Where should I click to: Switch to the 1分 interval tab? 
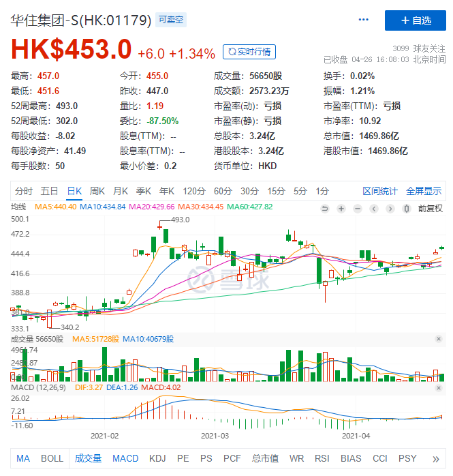tap(322, 191)
